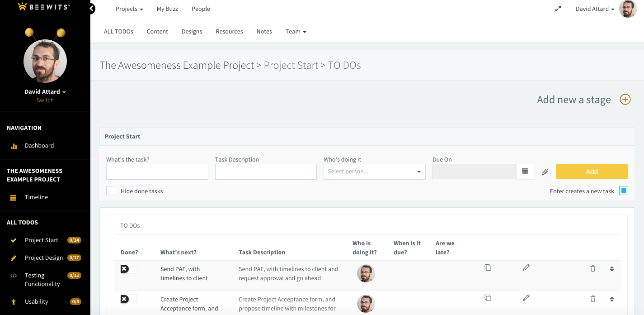This screenshot has height=315, width=644.
Task: Open the Projects dropdown menu
Action: tap(129, 9)
